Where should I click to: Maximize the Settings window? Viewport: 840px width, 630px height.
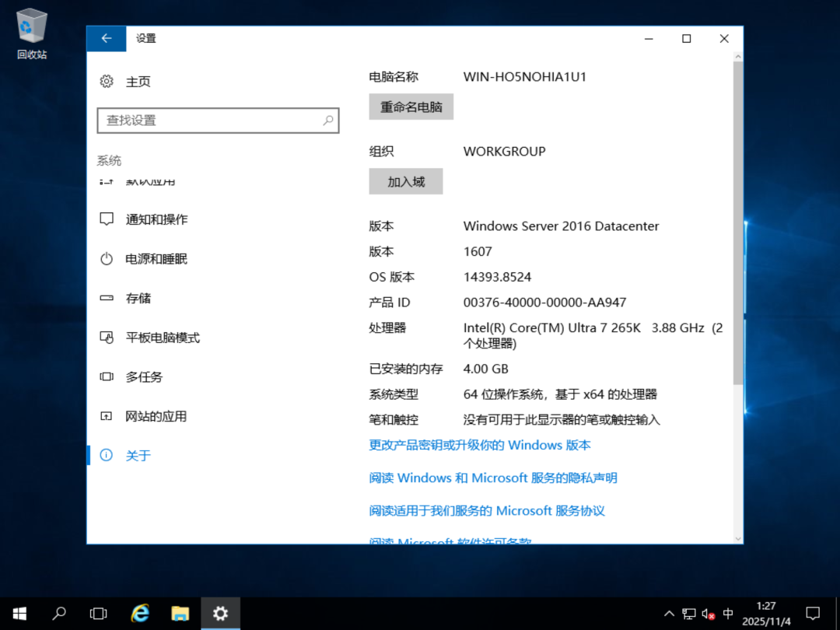point(686,39)
